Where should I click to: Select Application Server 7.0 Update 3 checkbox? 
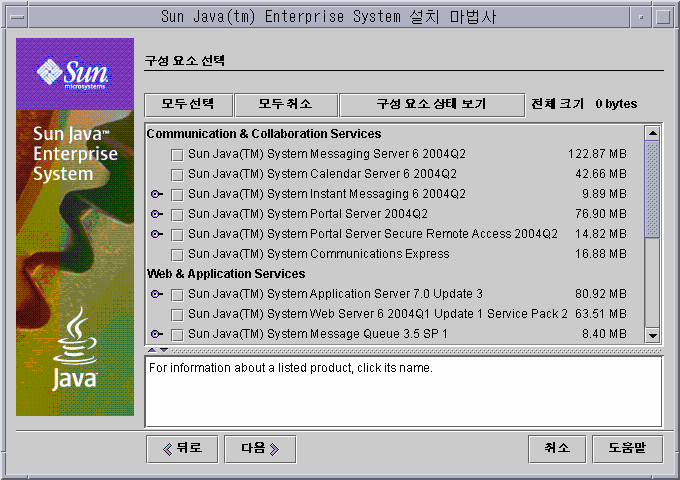[x=177, y=295]
